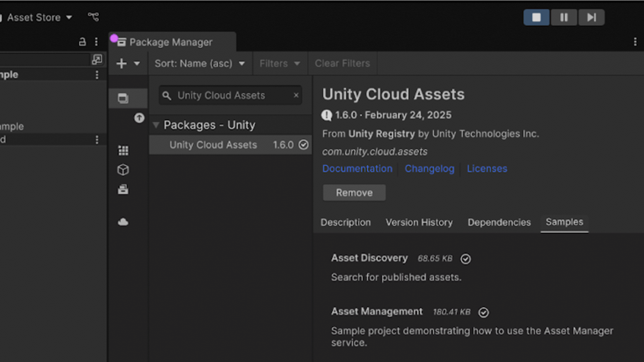Click the 68.65 KB size label

(x=435, y=259)
